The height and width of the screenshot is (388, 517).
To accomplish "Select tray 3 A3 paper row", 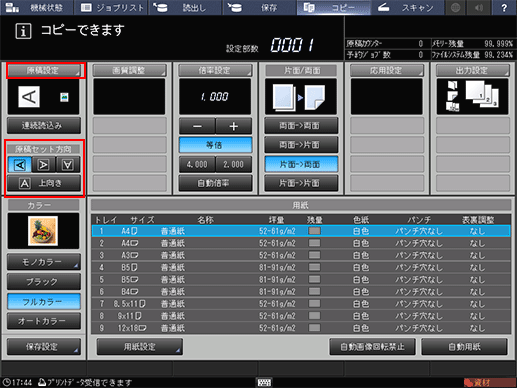I will (301, 255).
